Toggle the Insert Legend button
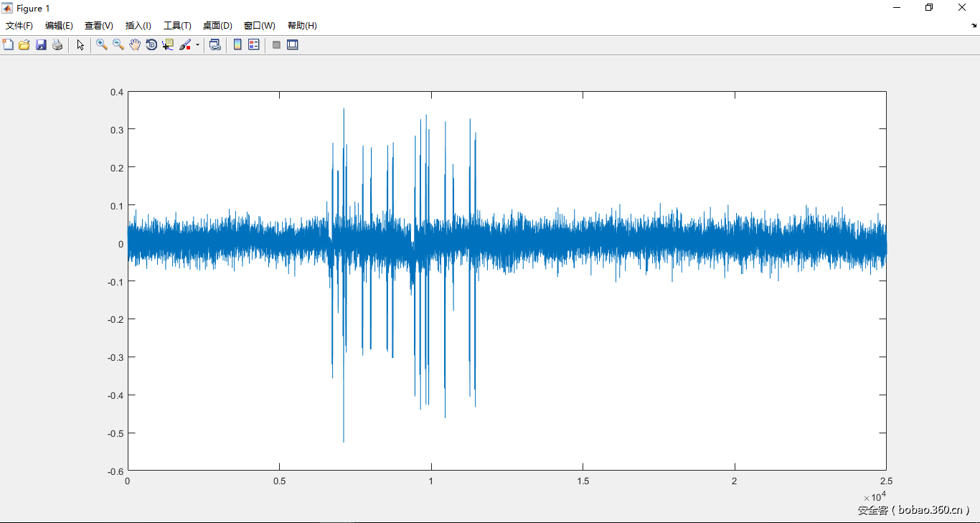Screen dimensions: 980x523 click(253, 44)
